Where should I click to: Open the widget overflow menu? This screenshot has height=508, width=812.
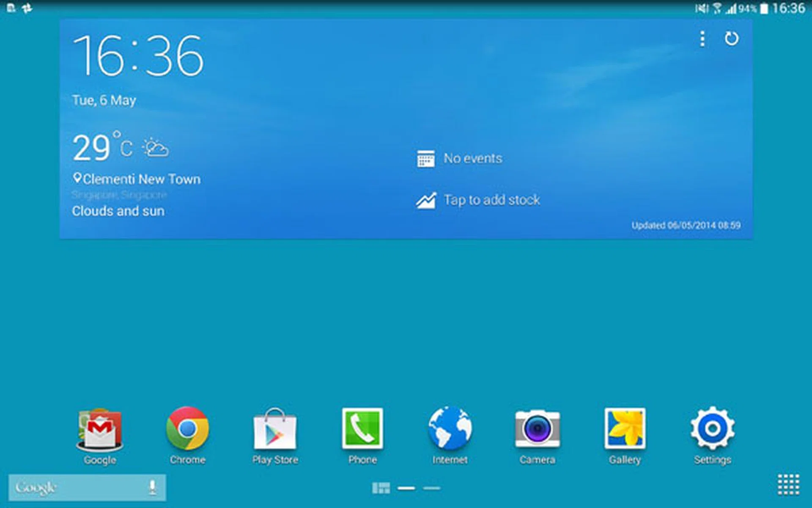click(702, 39)
